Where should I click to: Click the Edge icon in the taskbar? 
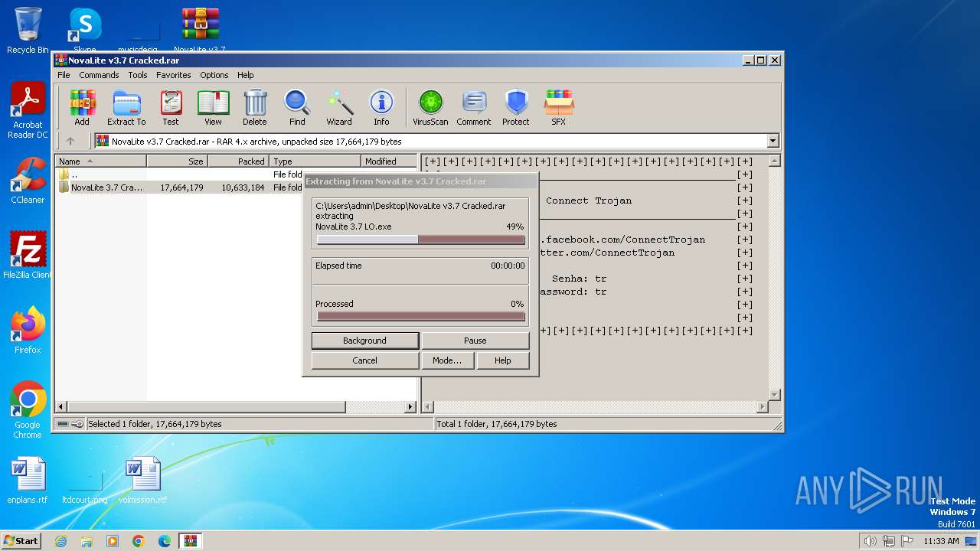165,541
